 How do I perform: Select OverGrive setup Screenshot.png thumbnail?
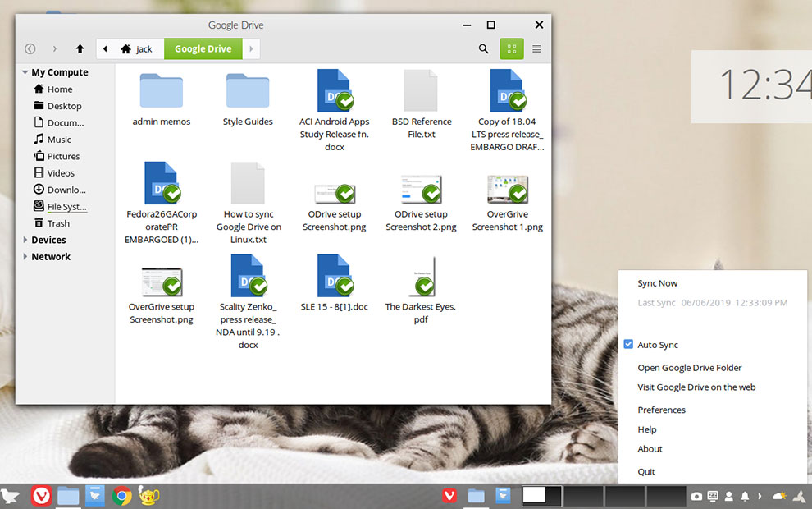coord(162,282)
